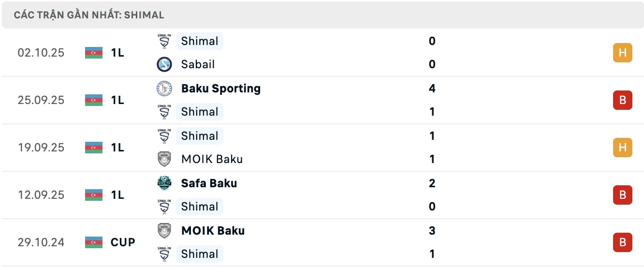Click MOIK Baku logo in 29.10.24 cup match
This screenshot has width=644, height=269.
(x=165, y=231)
